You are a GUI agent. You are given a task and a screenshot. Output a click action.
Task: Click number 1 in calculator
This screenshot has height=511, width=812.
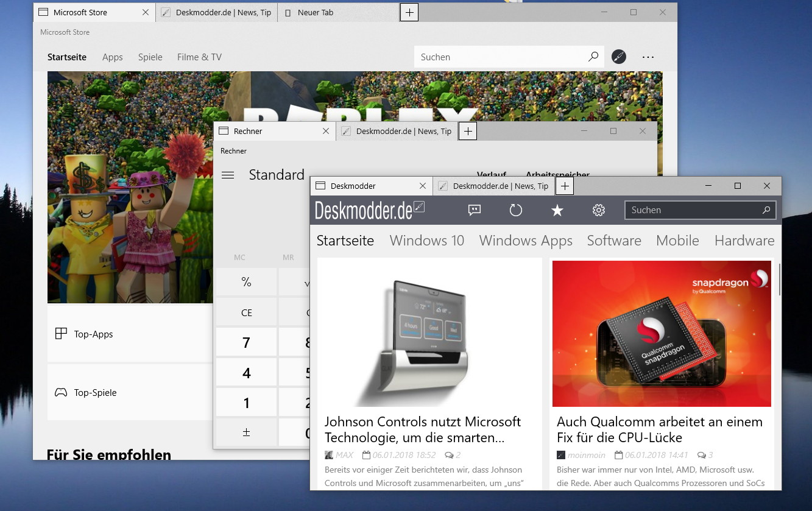246,403
